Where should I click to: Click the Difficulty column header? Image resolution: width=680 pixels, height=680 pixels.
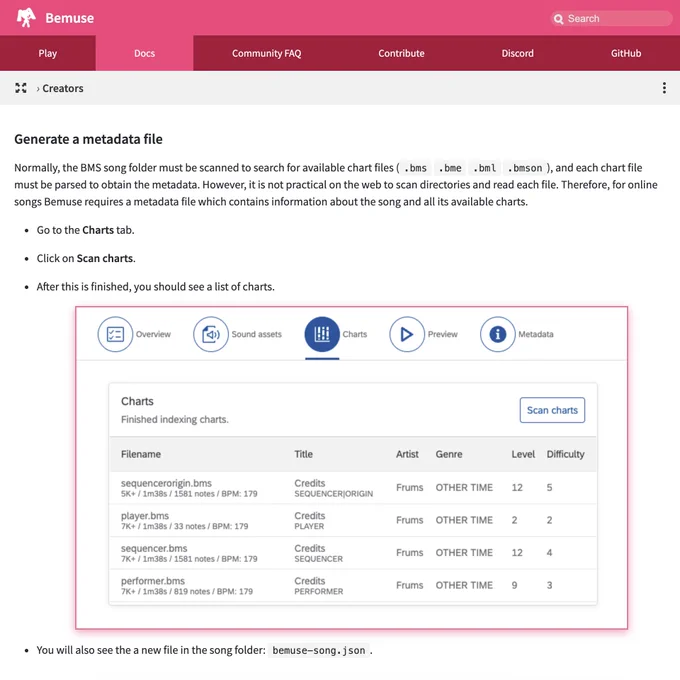click(566, 454)
